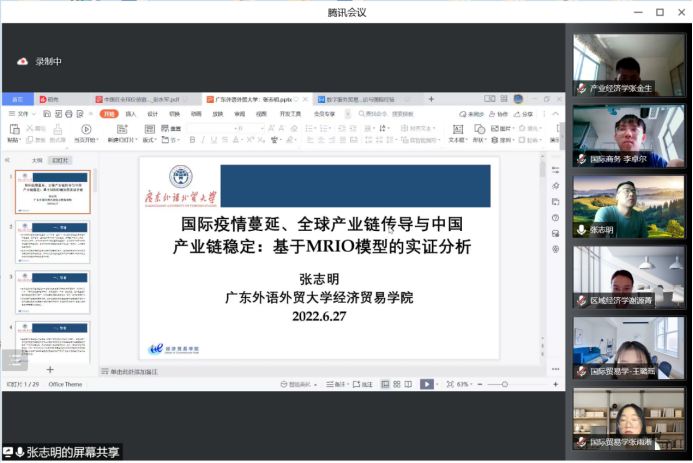
Task: Click the cloud recording status icon
Action: coord(22,61)
